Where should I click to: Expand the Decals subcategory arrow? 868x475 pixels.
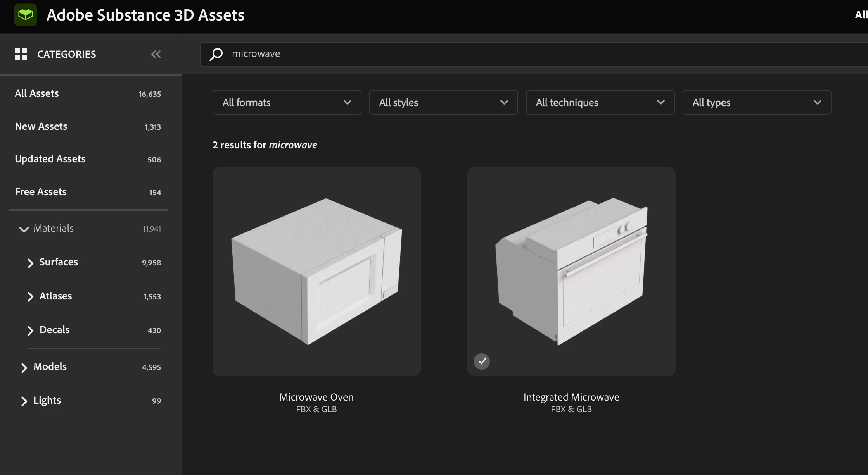point(30,330)
